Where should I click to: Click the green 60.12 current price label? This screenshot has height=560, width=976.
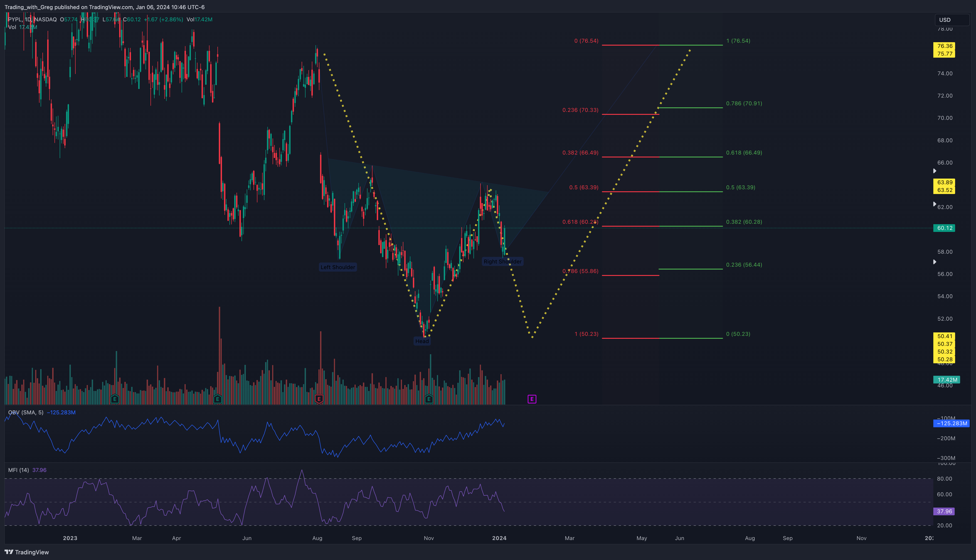click(x=944, y=228)
